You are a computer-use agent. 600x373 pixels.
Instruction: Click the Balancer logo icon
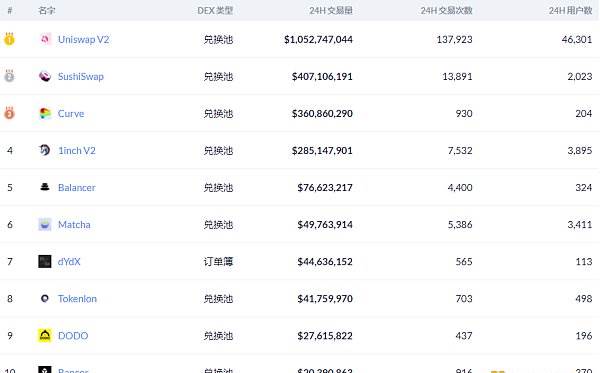45,187
